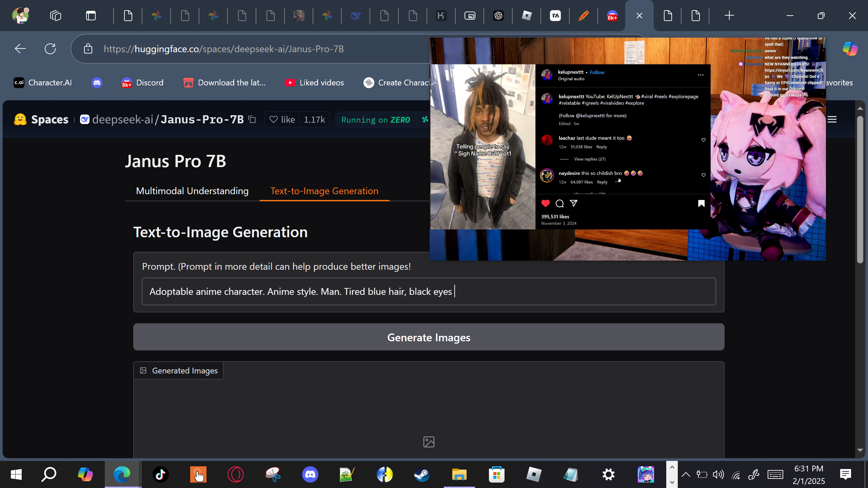Refresh the page with reload icon

pyautogui.click(x=50, y=49)
